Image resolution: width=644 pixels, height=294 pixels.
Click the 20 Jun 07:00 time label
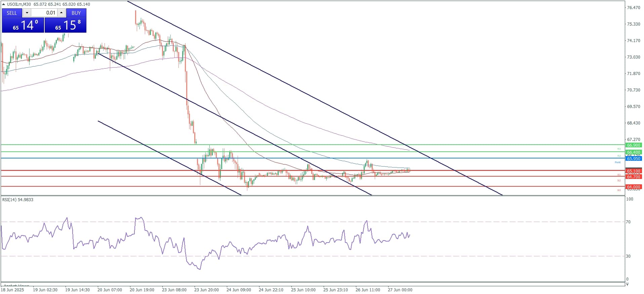110,290
